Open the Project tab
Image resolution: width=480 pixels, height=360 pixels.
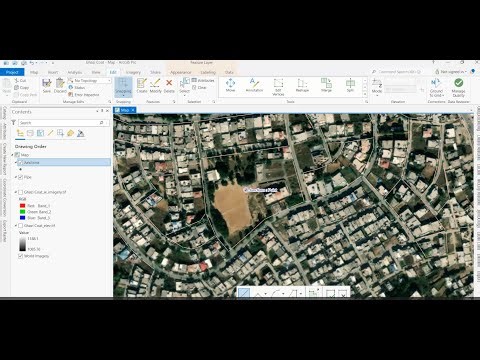click(x=12, y=72)
